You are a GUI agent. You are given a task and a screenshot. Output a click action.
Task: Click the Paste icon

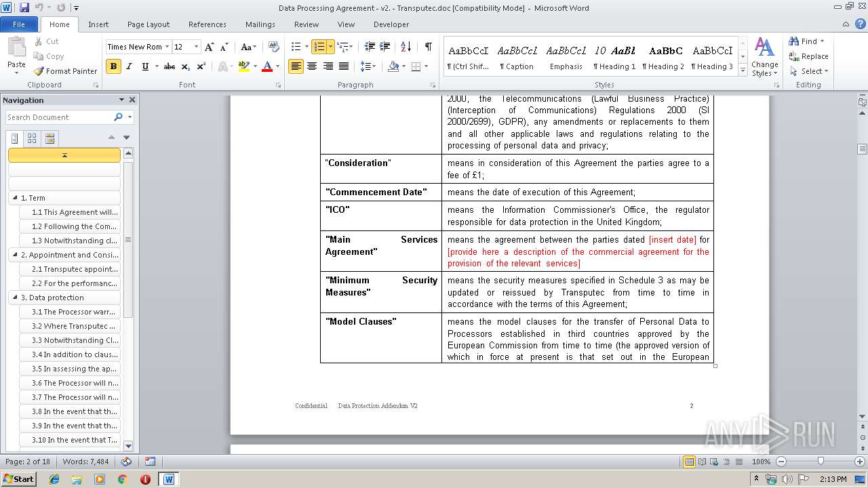pyautogui.click(x=16, y=47)
